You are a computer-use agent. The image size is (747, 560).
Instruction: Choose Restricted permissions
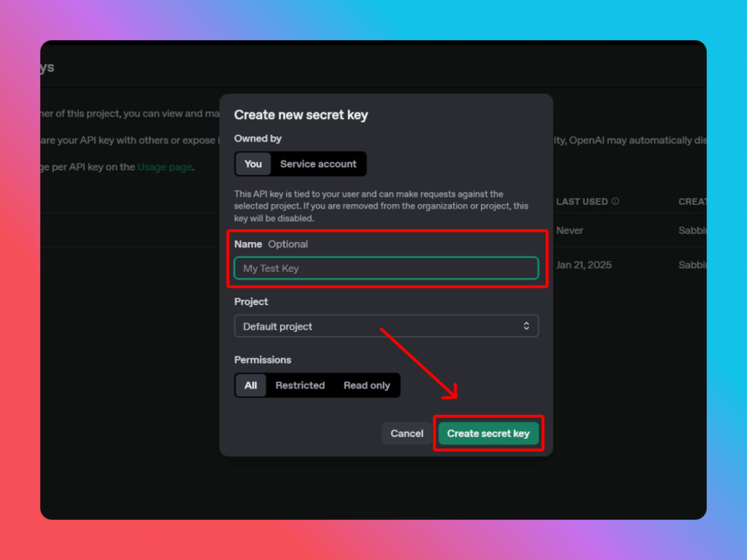coord(300,386)
